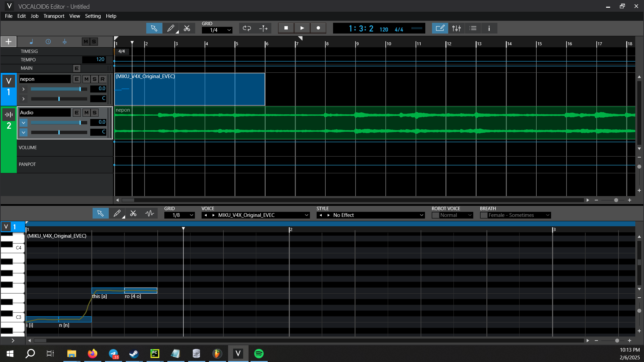Select the arrow tool in top toolbar
This screenshot has width=644, height=362.
(154, 28)
